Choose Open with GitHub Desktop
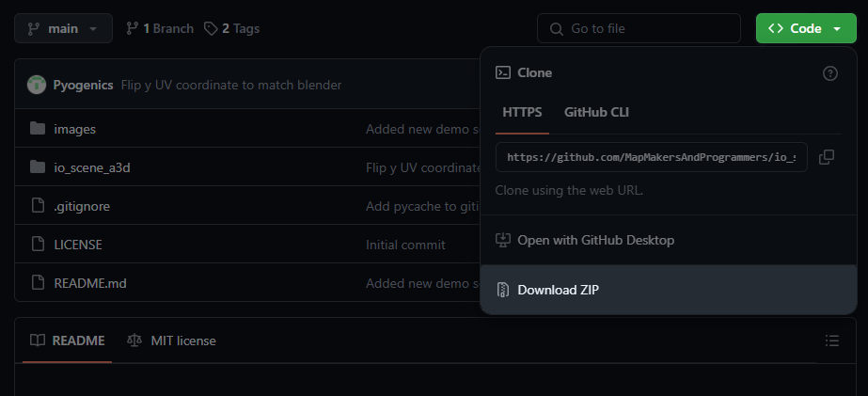This screenshot has width=868, height=396. coord(595,240)
